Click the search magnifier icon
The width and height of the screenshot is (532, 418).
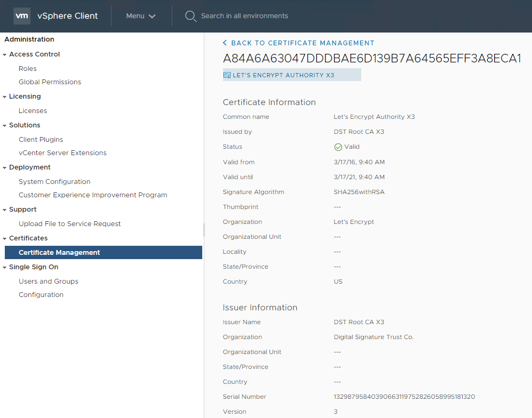pos(190,16)
